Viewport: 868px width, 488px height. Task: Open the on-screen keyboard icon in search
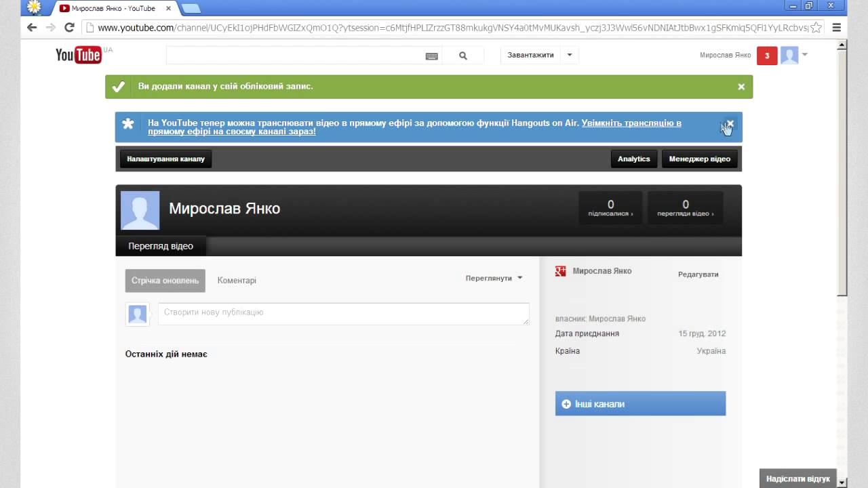tap(431, 56)
